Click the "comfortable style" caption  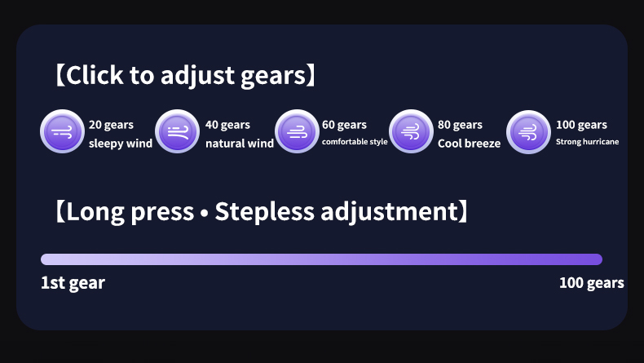[355, 143]
